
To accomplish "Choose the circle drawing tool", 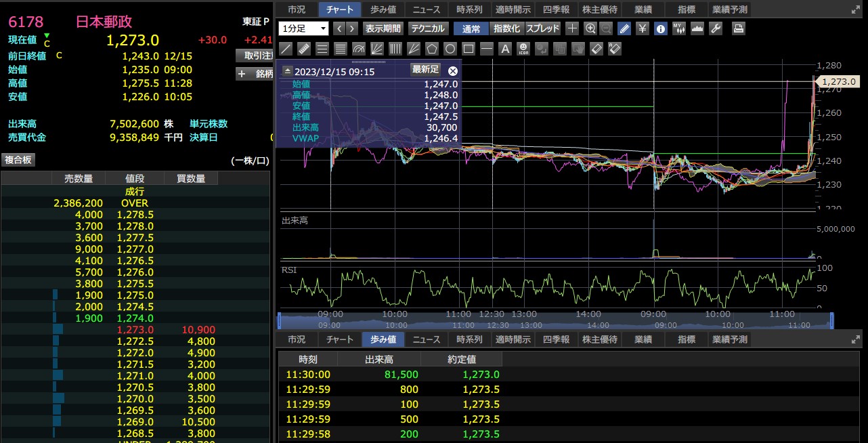I will [x=450, y=49].
